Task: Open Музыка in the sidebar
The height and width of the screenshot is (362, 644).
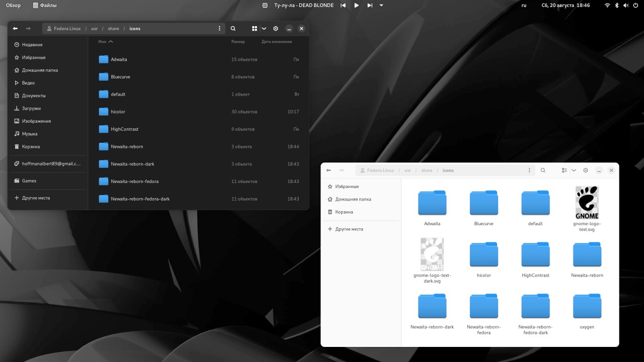Action: (x=48, y=134)
